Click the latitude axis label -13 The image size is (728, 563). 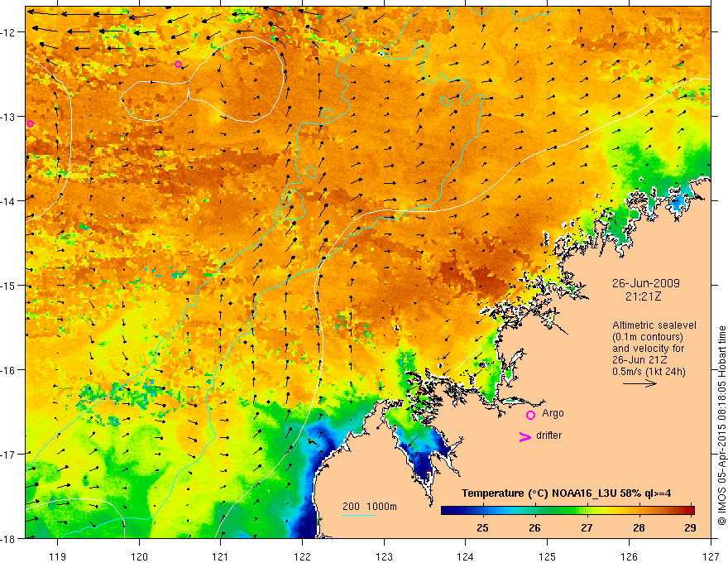[x=8, y=117]
